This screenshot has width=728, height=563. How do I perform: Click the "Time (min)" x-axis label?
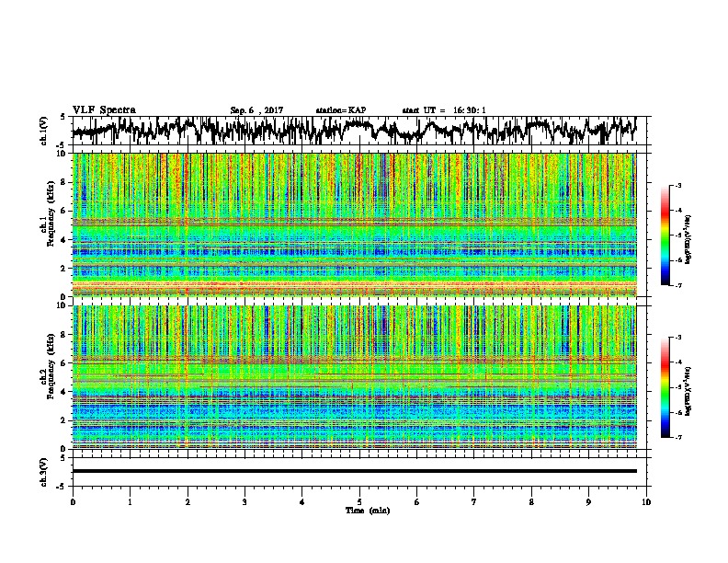pos(368,511)
